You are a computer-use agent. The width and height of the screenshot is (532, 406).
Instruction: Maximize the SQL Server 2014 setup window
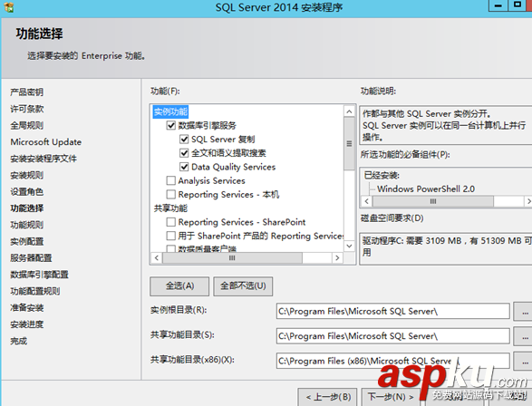tap(517, 5)
